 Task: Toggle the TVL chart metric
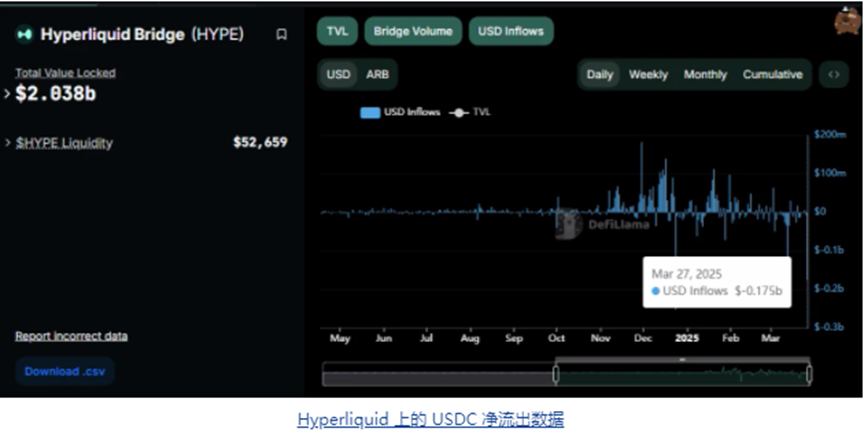[x=337, y=31]
